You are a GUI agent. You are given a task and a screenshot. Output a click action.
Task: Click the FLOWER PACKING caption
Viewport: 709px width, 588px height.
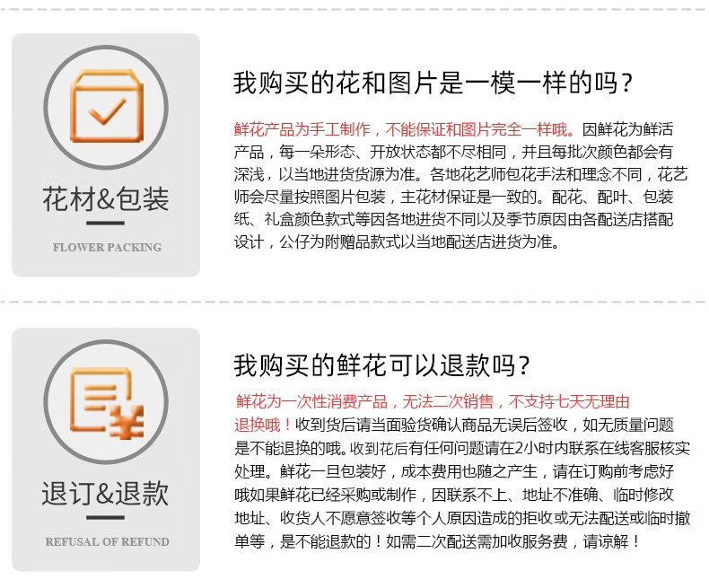pos(107,248)
